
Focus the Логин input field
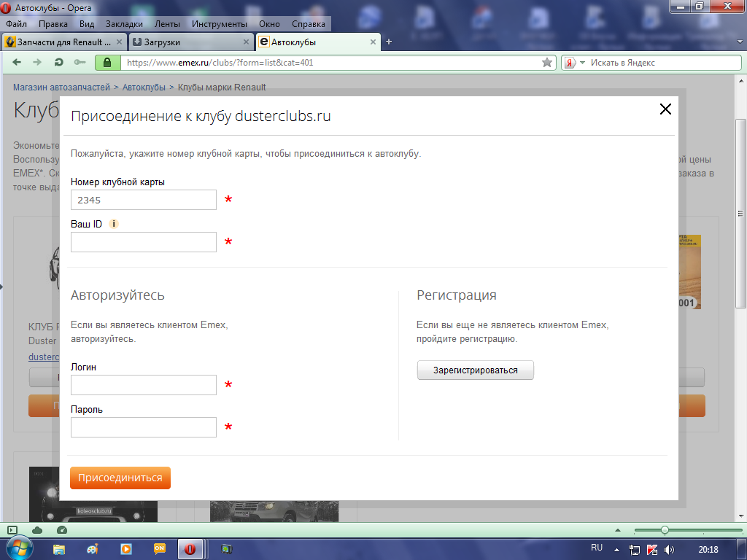tap(144, 385)
